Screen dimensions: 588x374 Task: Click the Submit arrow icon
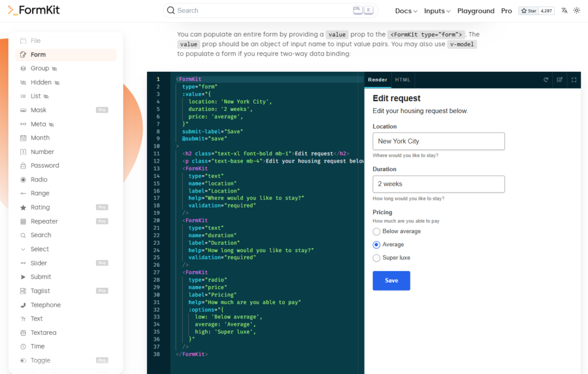pos(23,277)
